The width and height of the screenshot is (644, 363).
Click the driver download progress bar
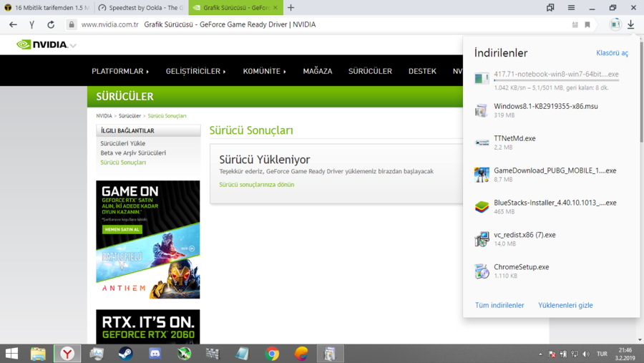coord(556,81)
